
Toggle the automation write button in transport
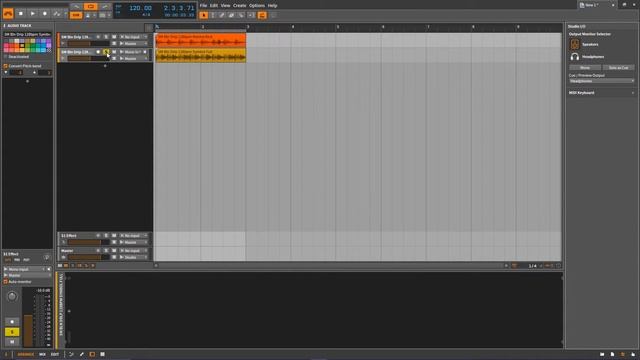(57, 13)
